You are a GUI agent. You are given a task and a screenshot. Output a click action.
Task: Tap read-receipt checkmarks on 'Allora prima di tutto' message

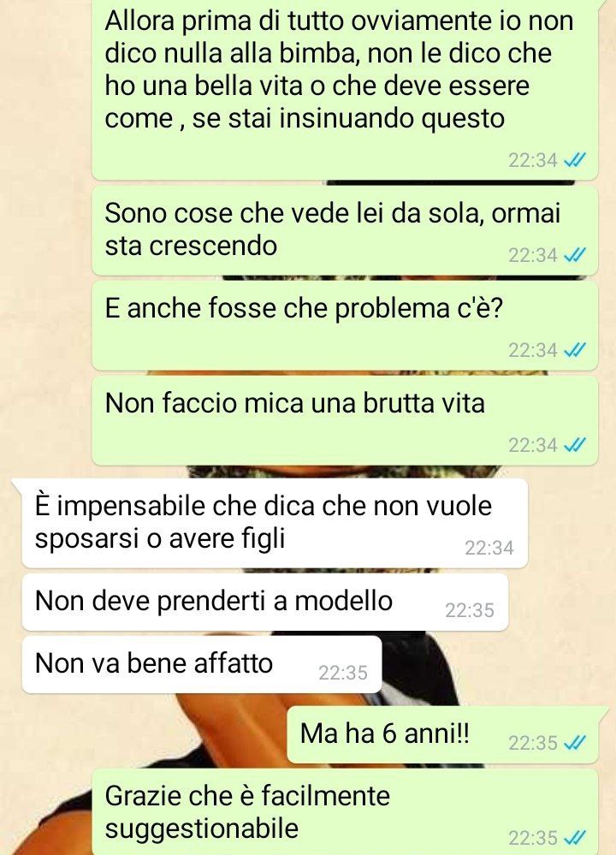tap(575, 160)
